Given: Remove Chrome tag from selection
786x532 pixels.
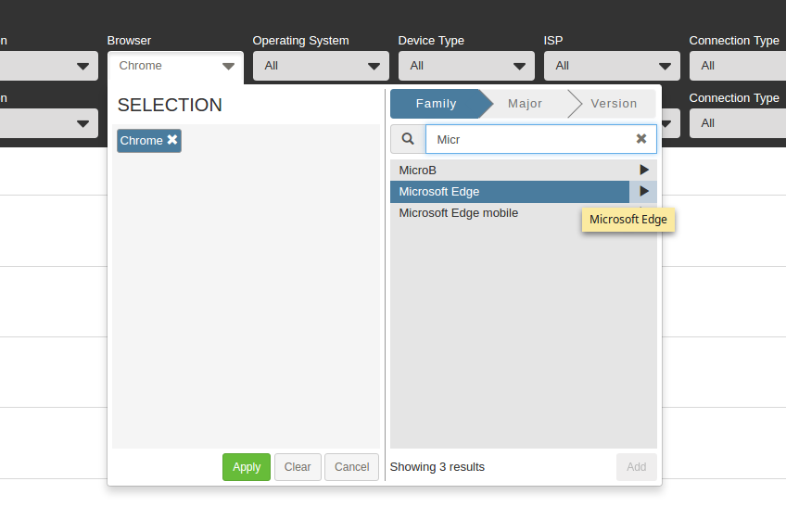Looking at the screenshot, I should pos(172,140).
